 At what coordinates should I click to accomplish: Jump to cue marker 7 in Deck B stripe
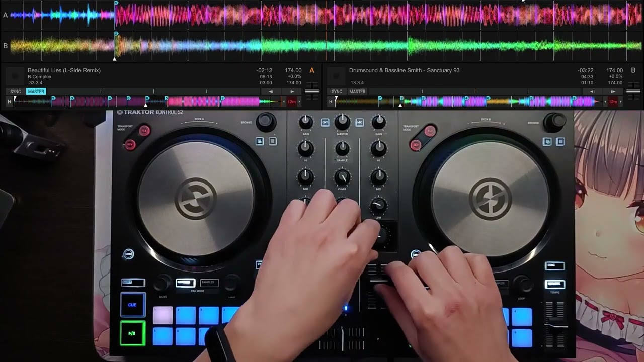[380, 98]
